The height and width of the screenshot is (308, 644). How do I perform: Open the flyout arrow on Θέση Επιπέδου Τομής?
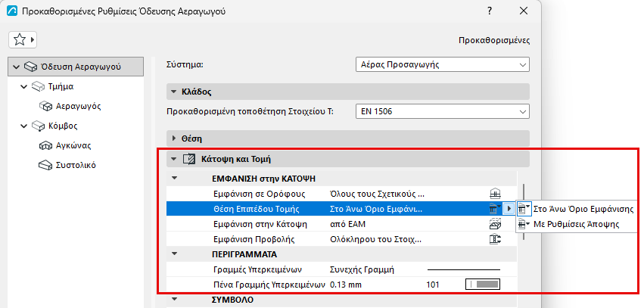coord(509,209)
